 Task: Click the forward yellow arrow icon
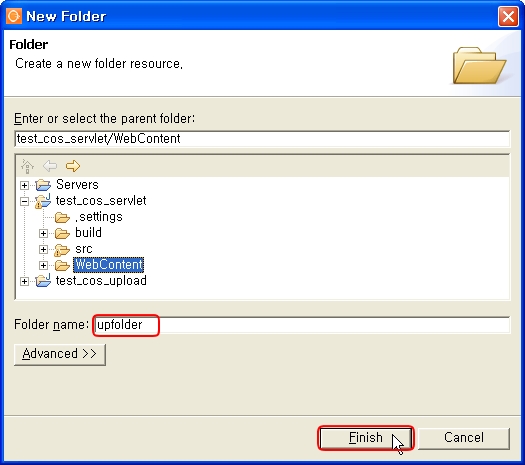[x=73, y=166]
